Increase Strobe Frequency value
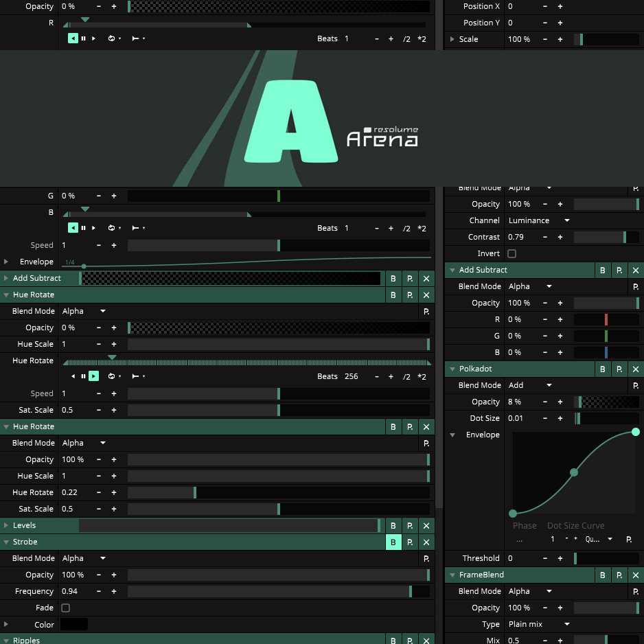Screen dimensions: 644x644 tap(114, 591)
